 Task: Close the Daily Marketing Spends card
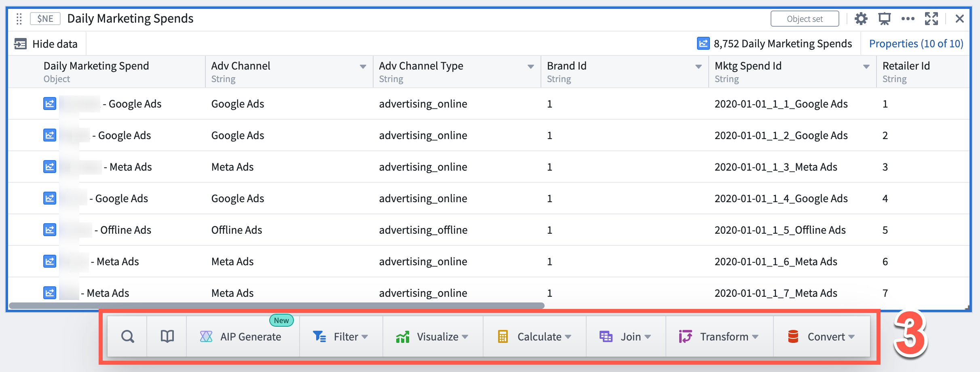(959, 19)
